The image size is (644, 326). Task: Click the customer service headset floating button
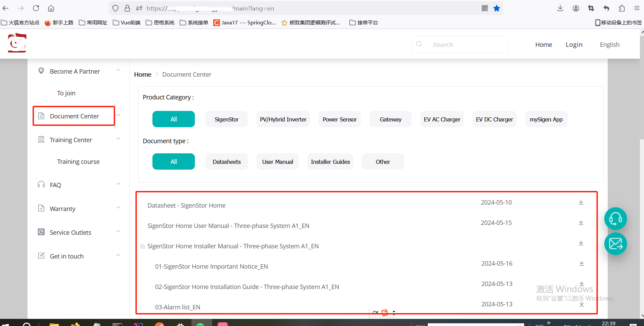(615, 218)
